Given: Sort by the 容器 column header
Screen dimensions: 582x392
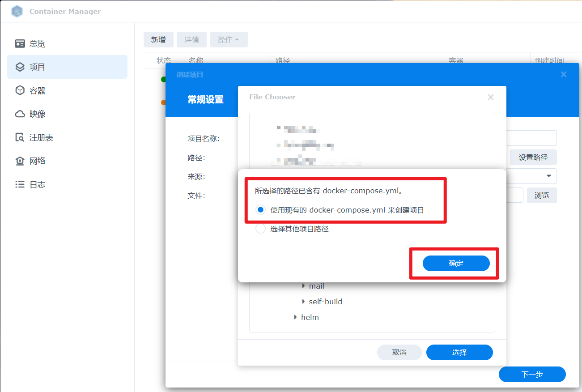Looking at the screenshot, I should 487,60.
